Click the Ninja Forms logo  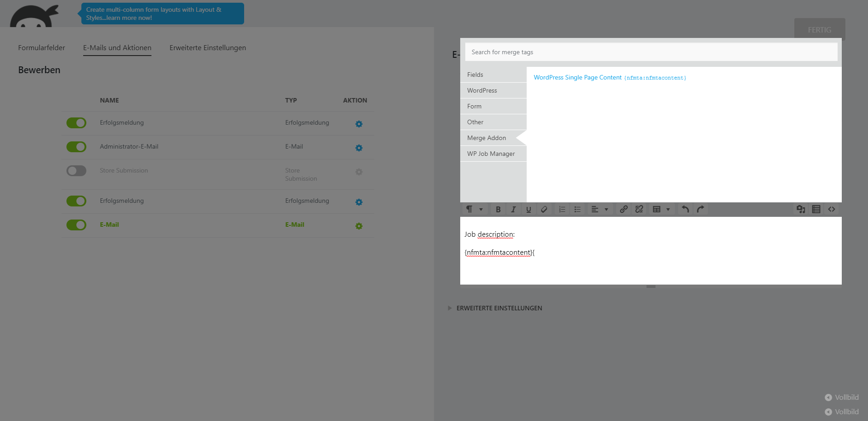tap(34, 16)
